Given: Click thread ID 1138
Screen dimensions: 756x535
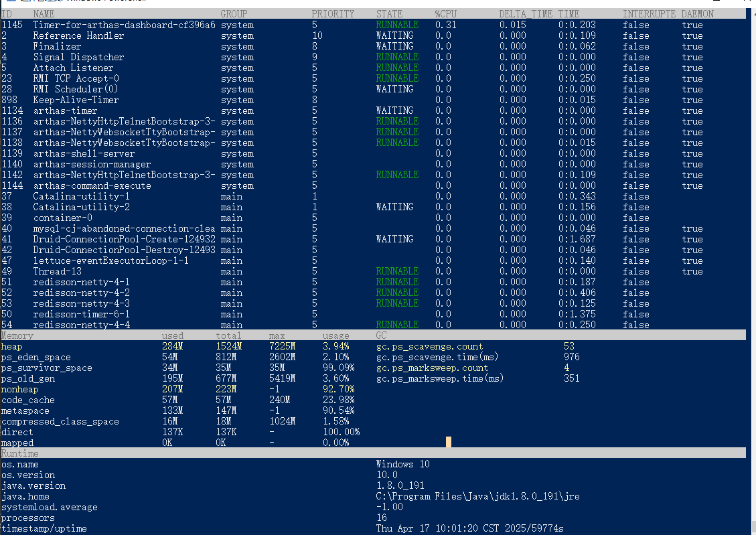Looking at the screenshot, I should pyautogui.click(x=12, y=143).
